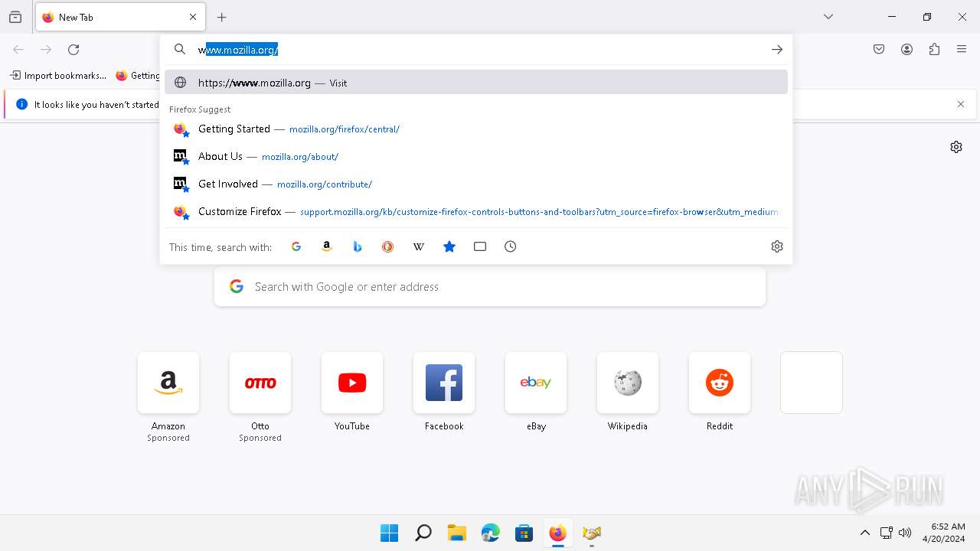The width and height of the screenshot is (980, 551).
Task: Select Getting Started suggestion row
Action: tap(476, 129)
